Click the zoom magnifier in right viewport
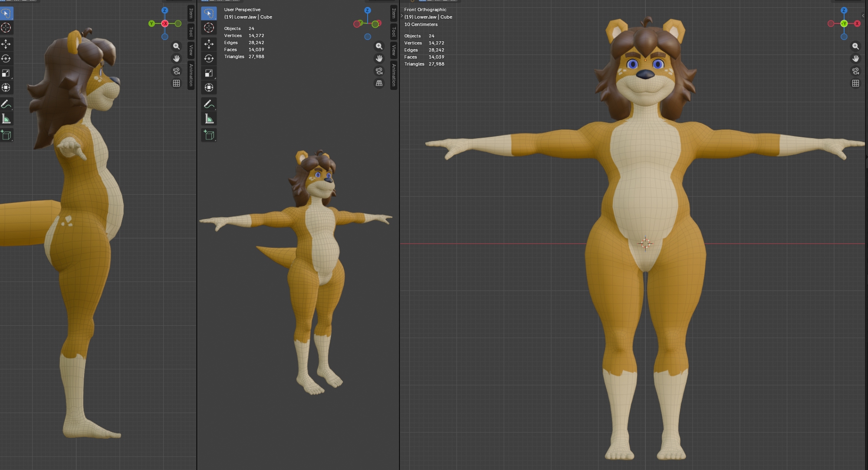868x470 pixels. [855, 46]
